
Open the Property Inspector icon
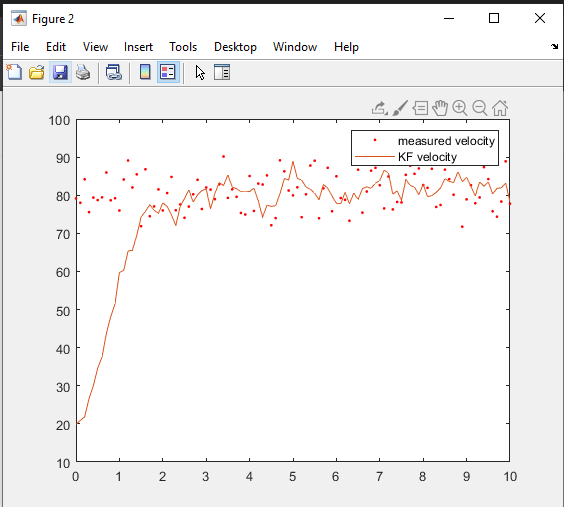coord(222,72)
